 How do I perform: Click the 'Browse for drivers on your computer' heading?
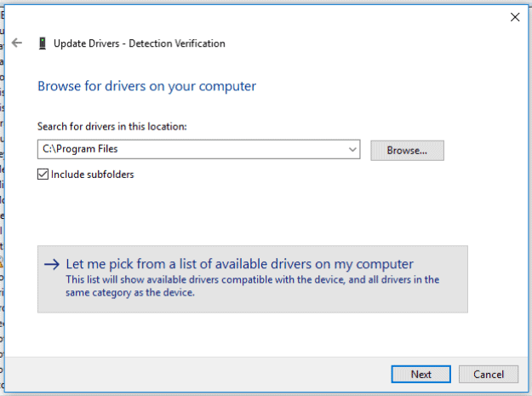[x=146, y=86]
